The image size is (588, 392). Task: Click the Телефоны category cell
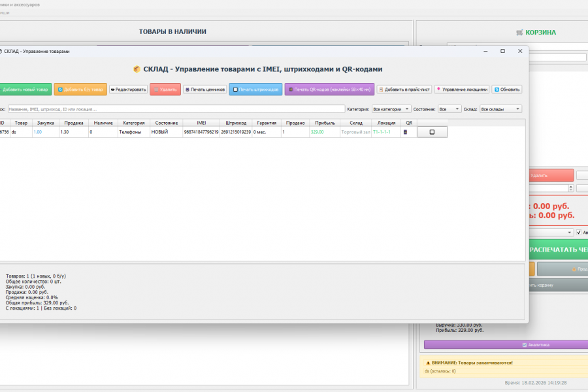tap(134, 132)
